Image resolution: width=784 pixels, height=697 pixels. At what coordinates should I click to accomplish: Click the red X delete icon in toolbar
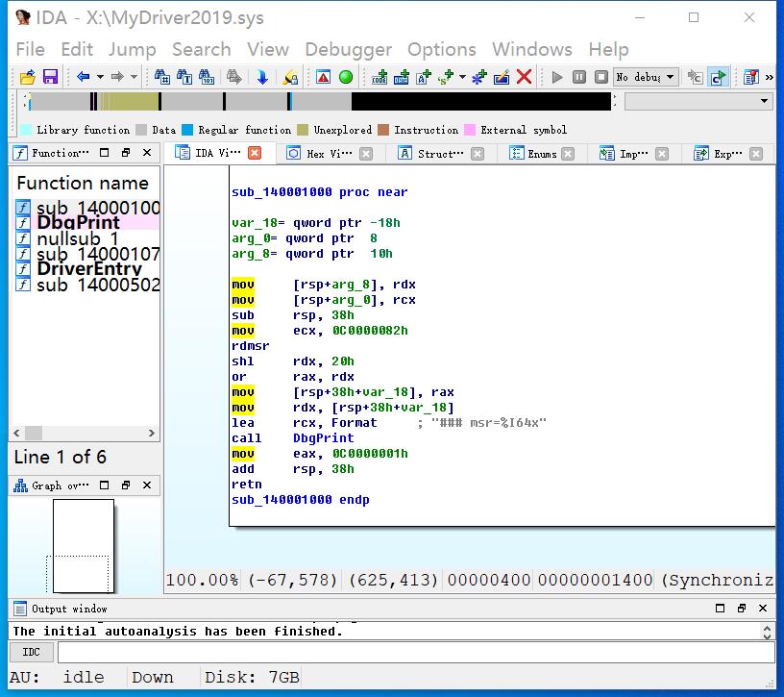(x=525, y=77)
